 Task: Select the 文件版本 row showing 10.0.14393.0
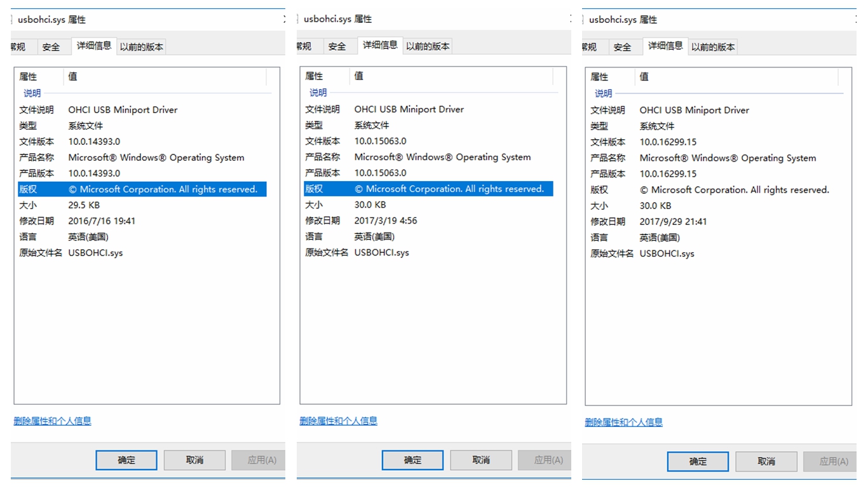142,142
